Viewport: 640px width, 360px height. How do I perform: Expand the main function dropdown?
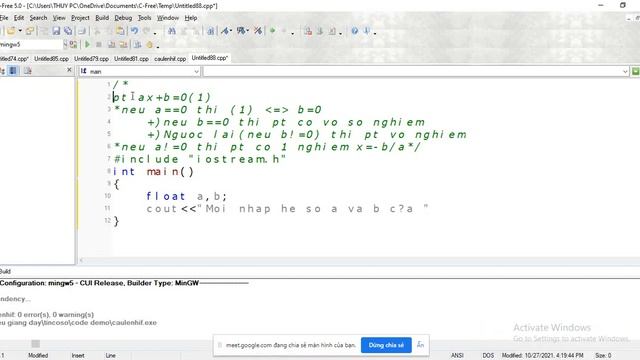click(x=196, y=71)
